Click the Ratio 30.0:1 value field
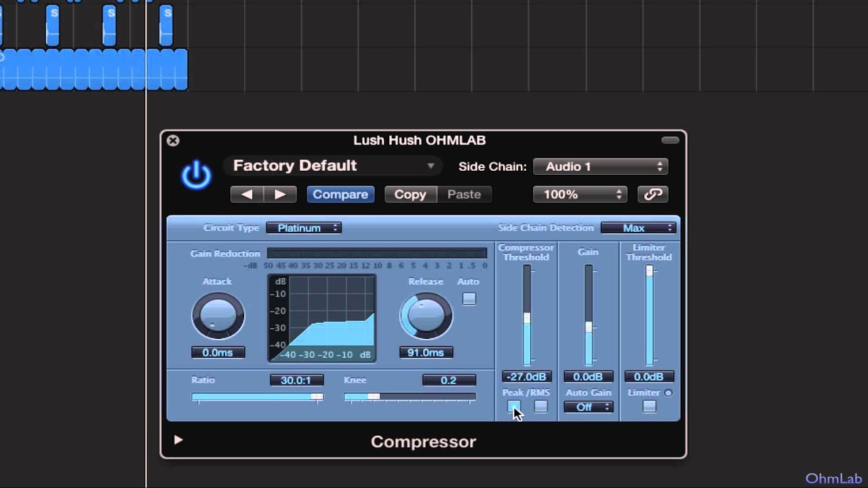 click(296, 380)
